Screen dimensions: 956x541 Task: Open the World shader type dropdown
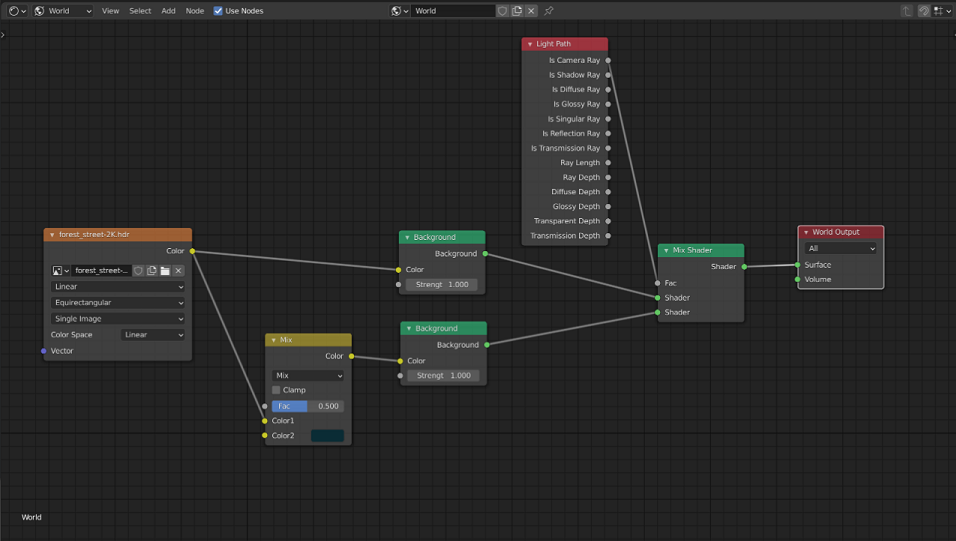(63, 10)
